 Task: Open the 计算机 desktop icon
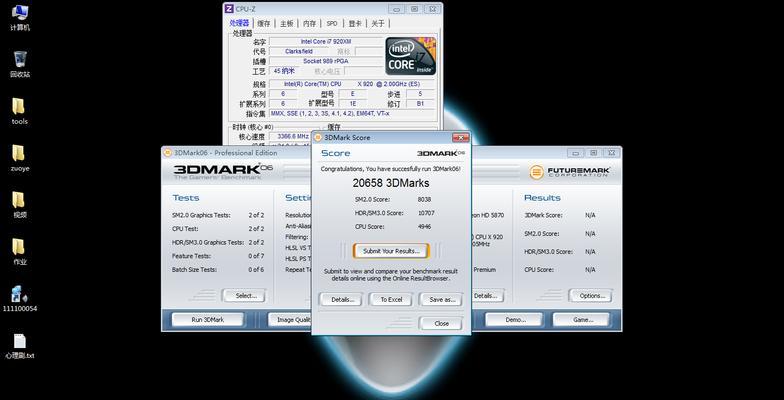point(20,18)
